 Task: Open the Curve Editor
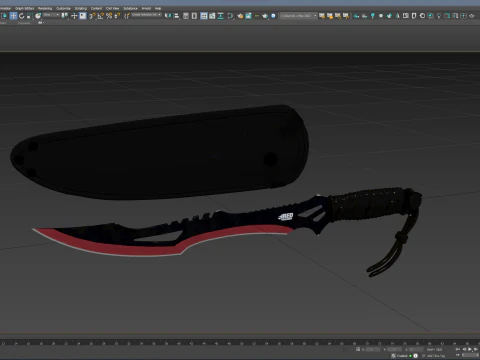212,16
